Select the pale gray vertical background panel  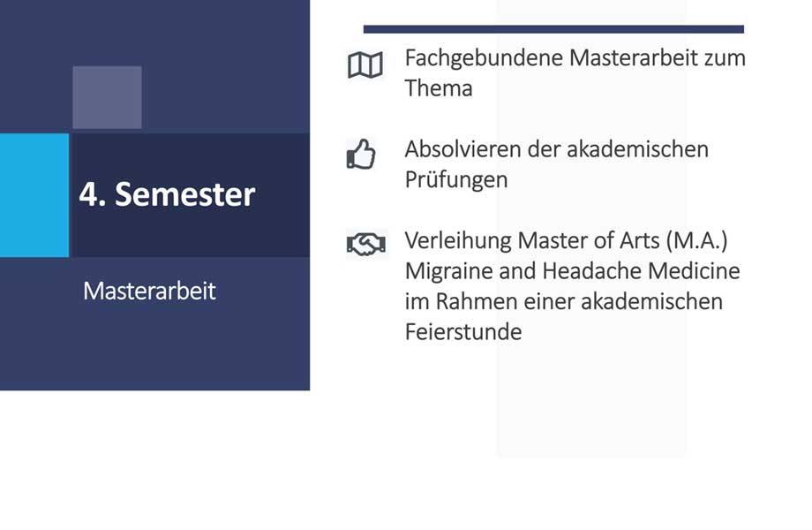(590, 406)
